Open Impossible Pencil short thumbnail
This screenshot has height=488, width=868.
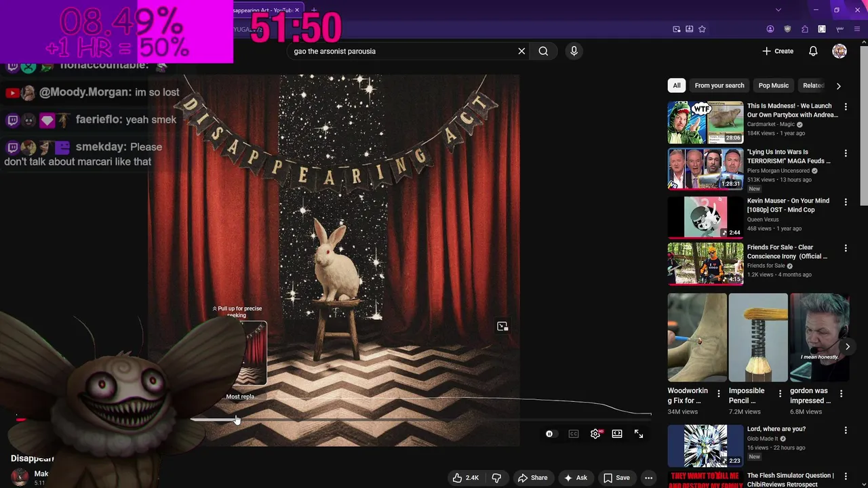click(x=758, y=338)
